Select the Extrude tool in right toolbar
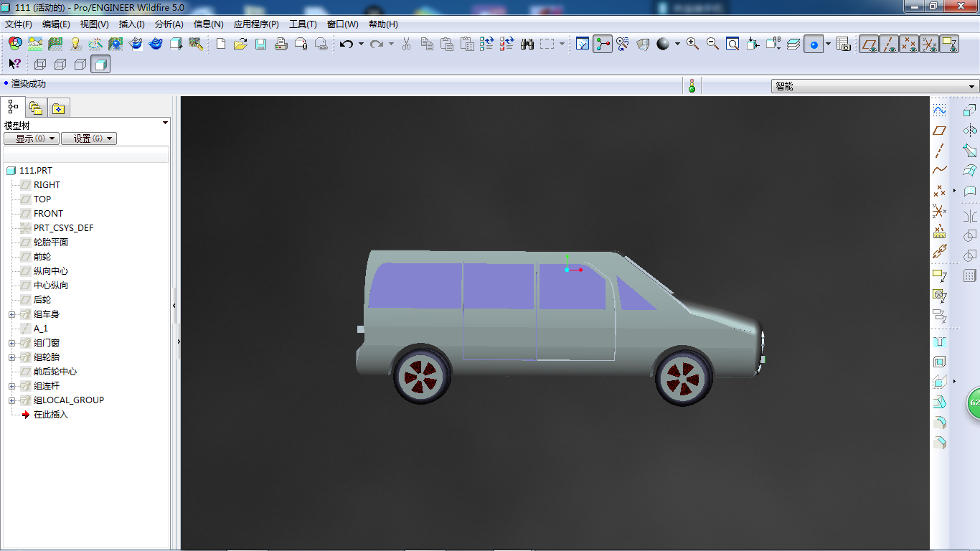Screen dimensions: 980x551 [969, 110]
